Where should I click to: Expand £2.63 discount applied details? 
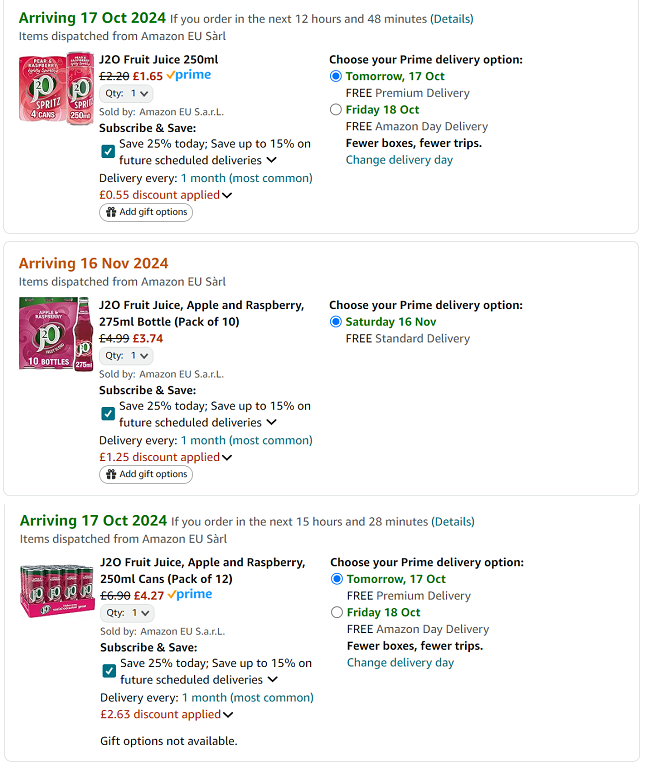(167, 715)
